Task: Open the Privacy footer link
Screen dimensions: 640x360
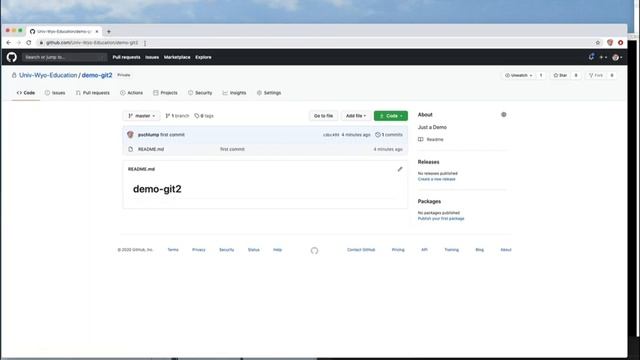Action: (x=199, y=250)
